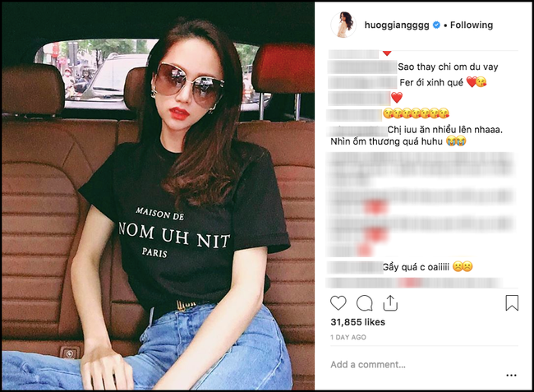Click the comment 'Gầy quá c oaiiiii'
This screenshot has width=534, height=392.
coord(427,267)
